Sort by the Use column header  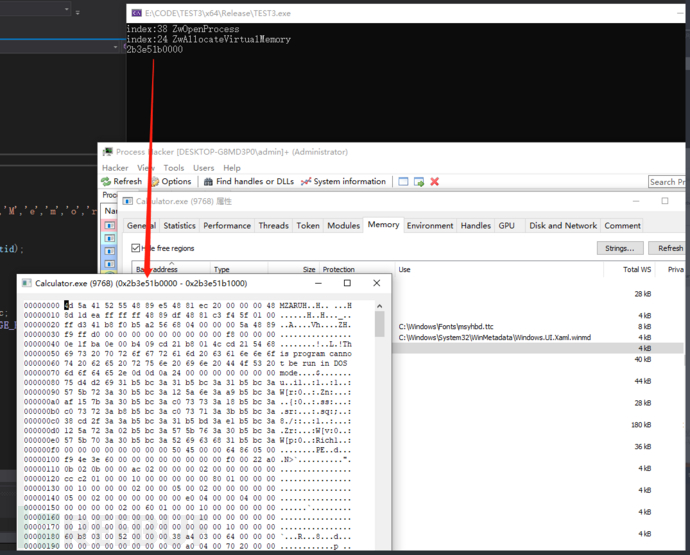pos(499,269)
